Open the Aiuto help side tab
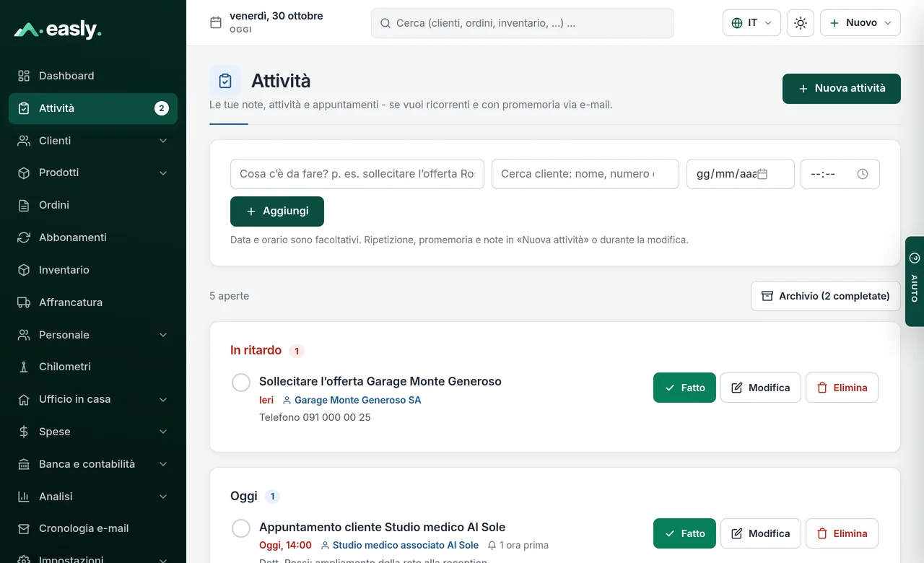Viewport: 924px width, 563px height. [915, 281]
